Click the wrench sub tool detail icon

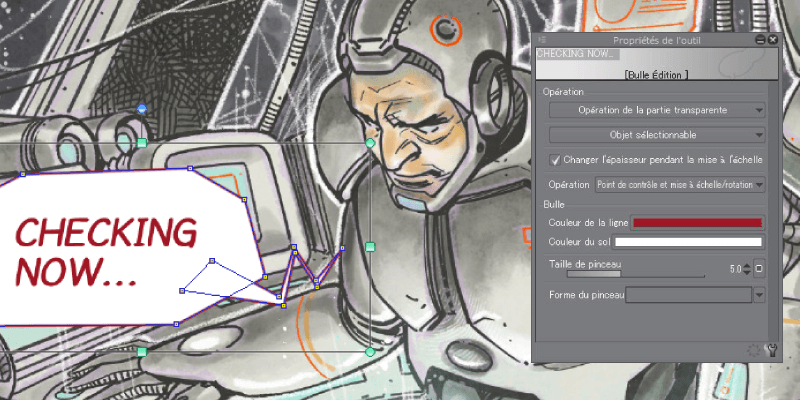(x=772, y=349)
